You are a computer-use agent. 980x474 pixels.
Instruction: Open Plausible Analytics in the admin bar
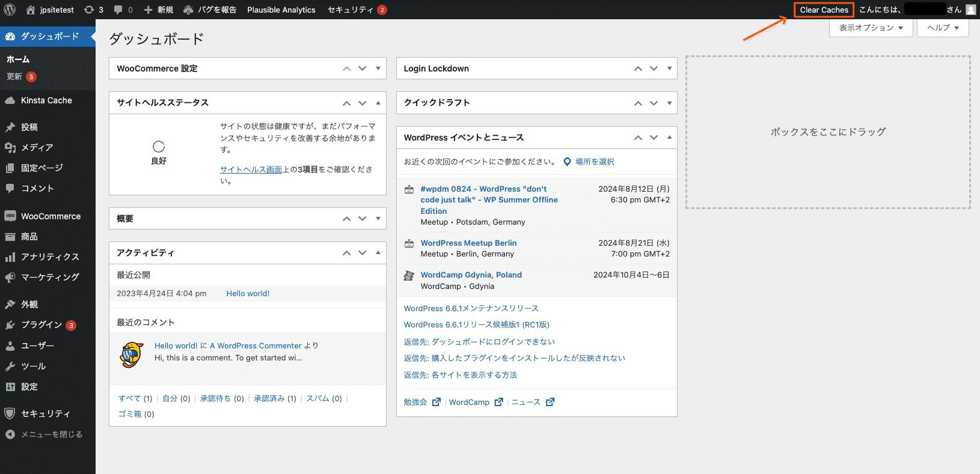281,10
